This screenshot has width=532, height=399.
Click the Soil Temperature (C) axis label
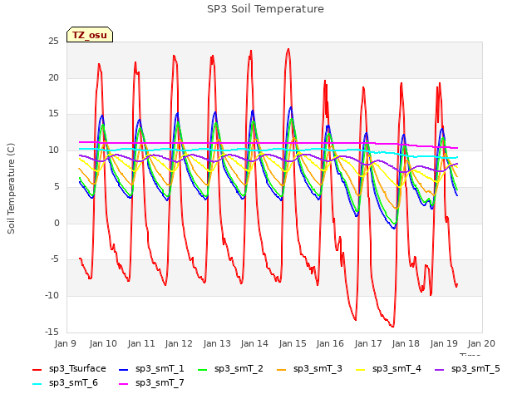[x=11, y=189]
